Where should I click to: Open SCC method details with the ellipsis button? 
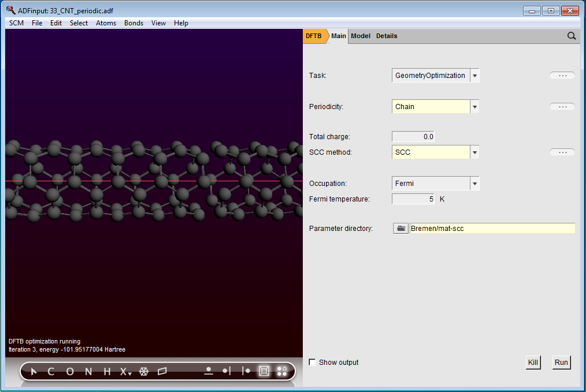click(562, 152)
